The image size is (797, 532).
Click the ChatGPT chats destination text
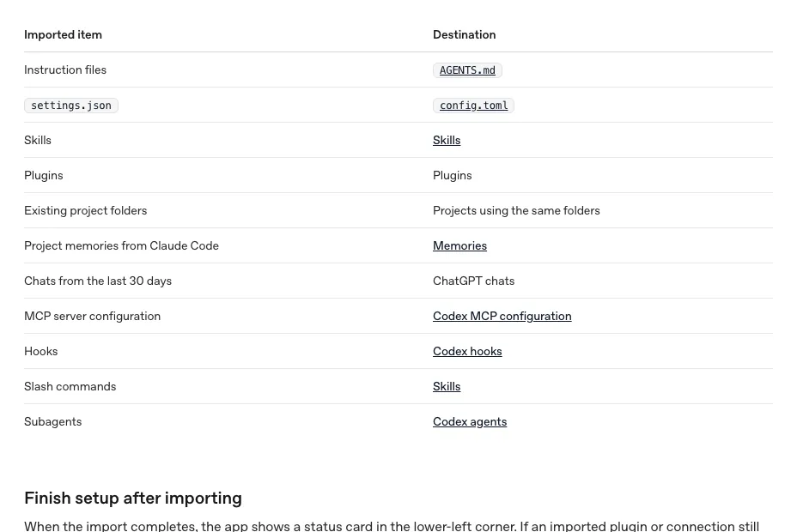[473, 281]
